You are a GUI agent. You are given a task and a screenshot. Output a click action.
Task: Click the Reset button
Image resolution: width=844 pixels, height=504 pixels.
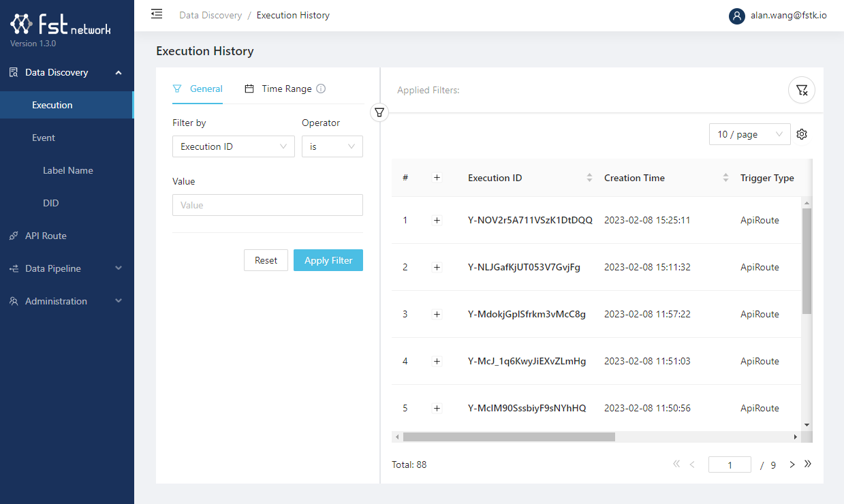tap(266, 260)
